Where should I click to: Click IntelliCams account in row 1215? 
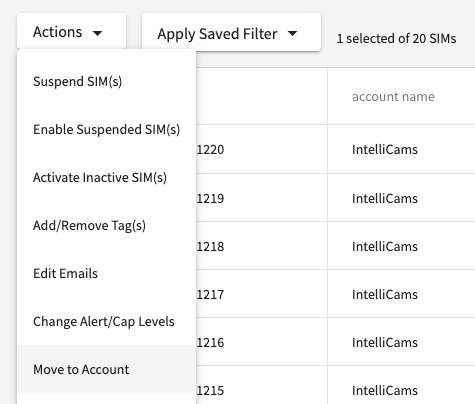pos(385,391)
